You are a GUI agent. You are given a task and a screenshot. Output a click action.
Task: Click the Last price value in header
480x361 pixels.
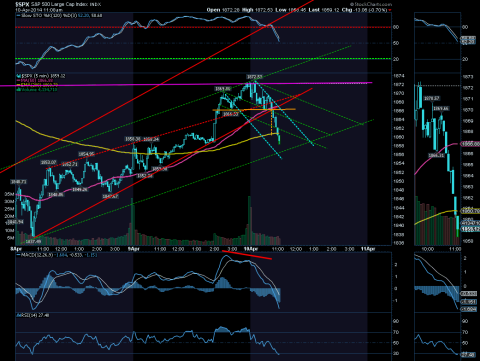coord(331,10)
